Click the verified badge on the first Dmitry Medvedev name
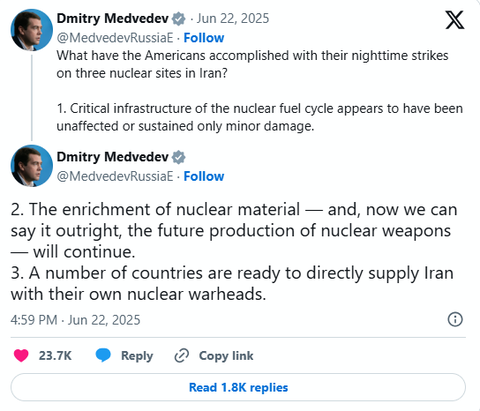The image size is (480, 411). click(179, 19)
